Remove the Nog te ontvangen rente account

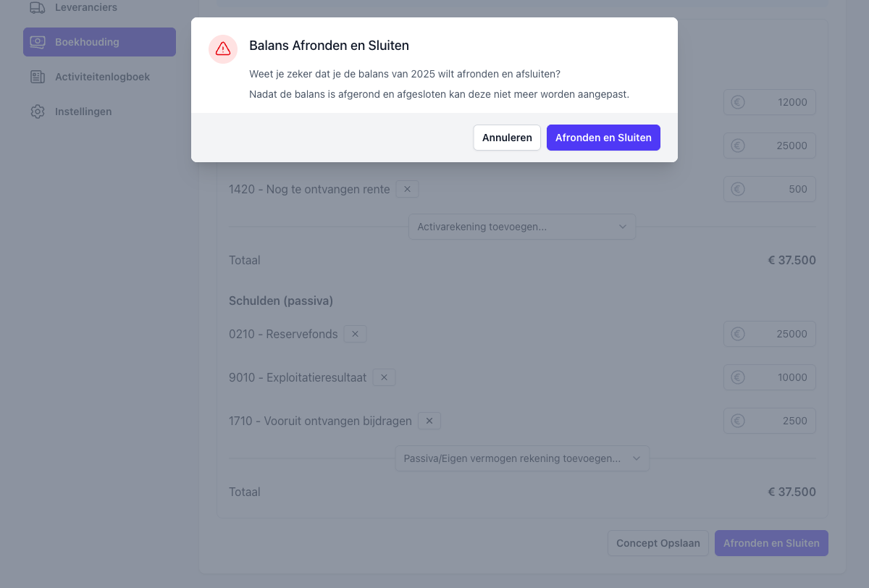tap(407, 189)
